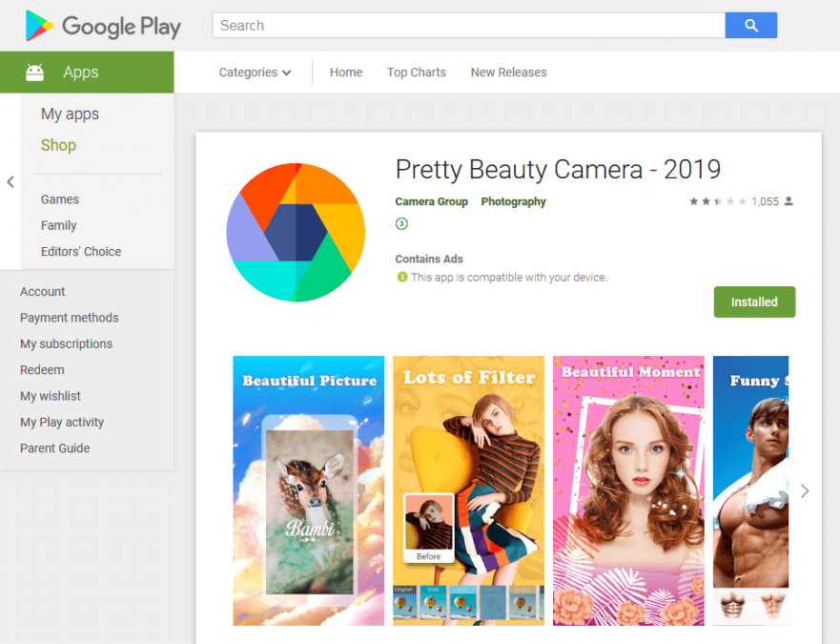Select Editors' Choice in the sidebar
The width and height of the screenshot is (840, 644).
(x=81, y=252)
